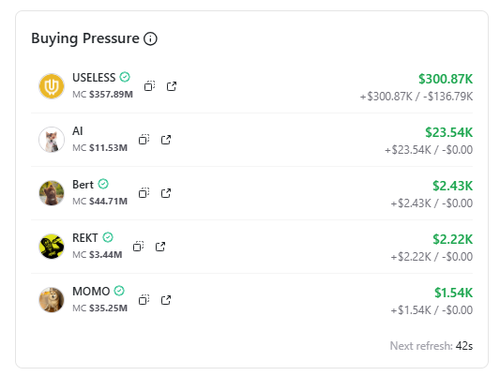Click the Bert dog avatar
This screenshot has width=500, height=376.
coord(52,193)
